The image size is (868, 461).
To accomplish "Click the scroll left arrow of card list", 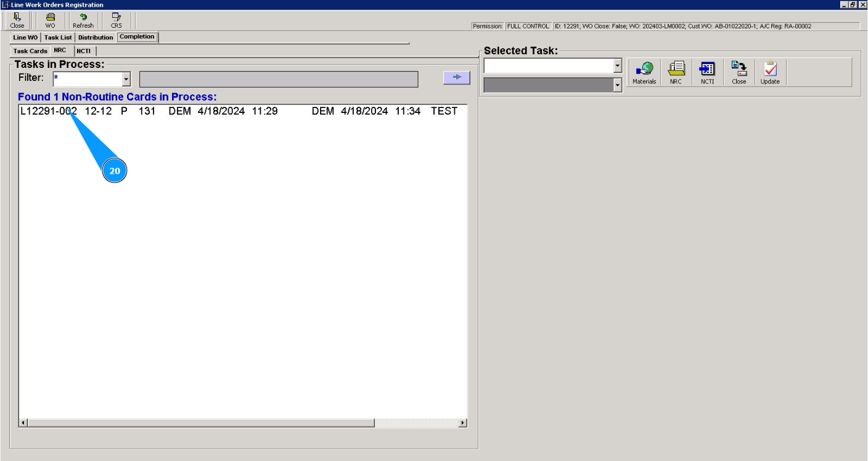I will tap(23, 423).
